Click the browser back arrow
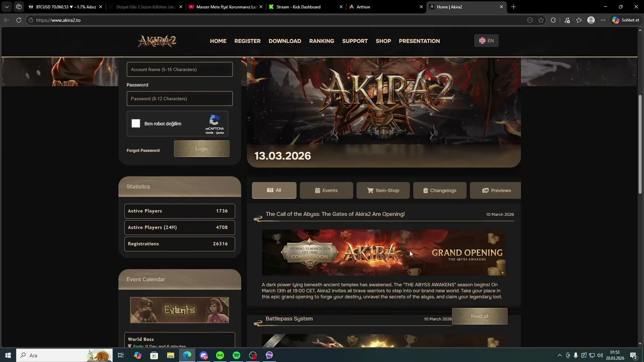The height and width of the screenshot is (362, 644). [x=6, y=20]
